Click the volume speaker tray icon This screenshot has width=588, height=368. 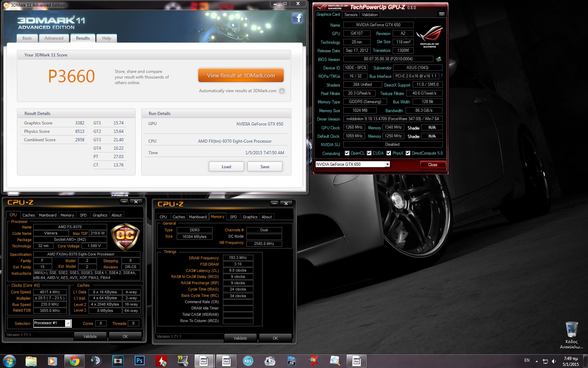[554, 361]
